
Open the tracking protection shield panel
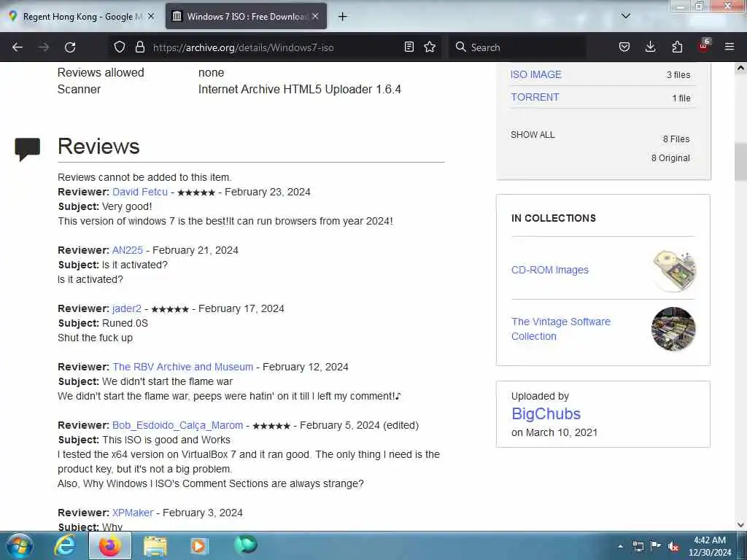click(119, 47)
